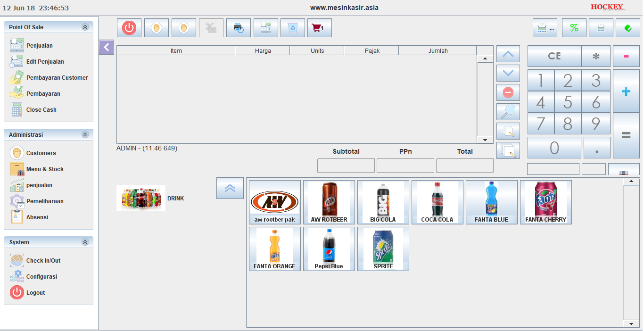
Task: Collapse the Administrasi panel
Action: point(85,135)
